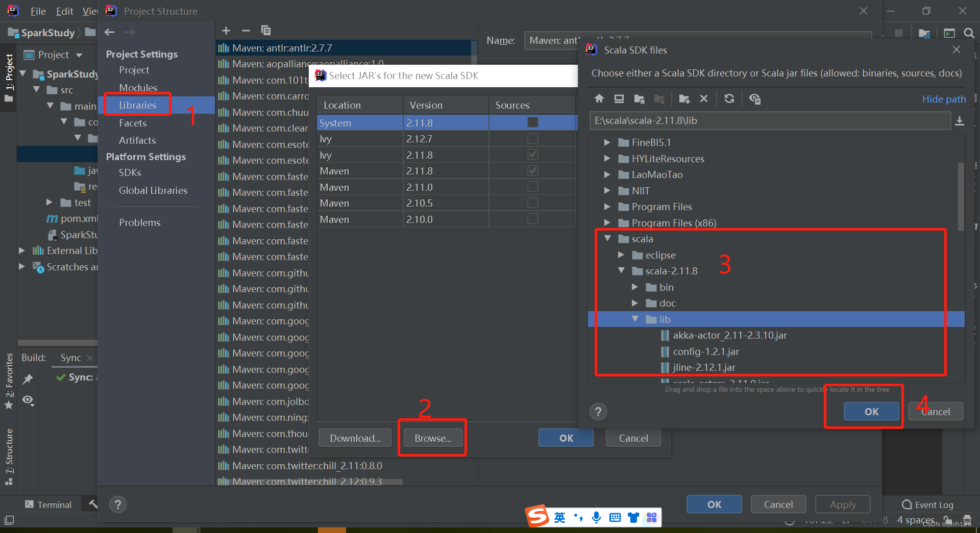
Task: Jump to the desktop directory icon
Action: click(619, 98)
